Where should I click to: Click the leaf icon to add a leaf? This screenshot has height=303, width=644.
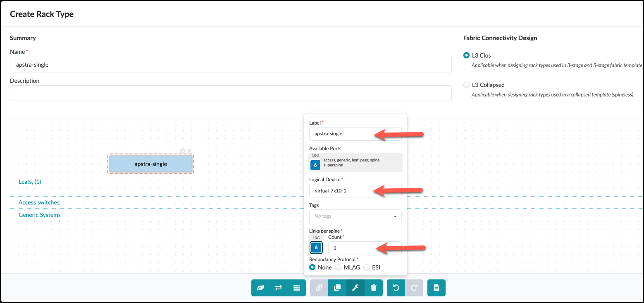[260, 288]
